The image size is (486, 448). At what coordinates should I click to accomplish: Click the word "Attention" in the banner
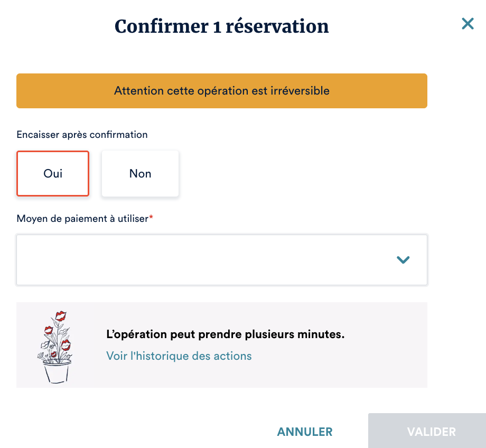[139, 91]
